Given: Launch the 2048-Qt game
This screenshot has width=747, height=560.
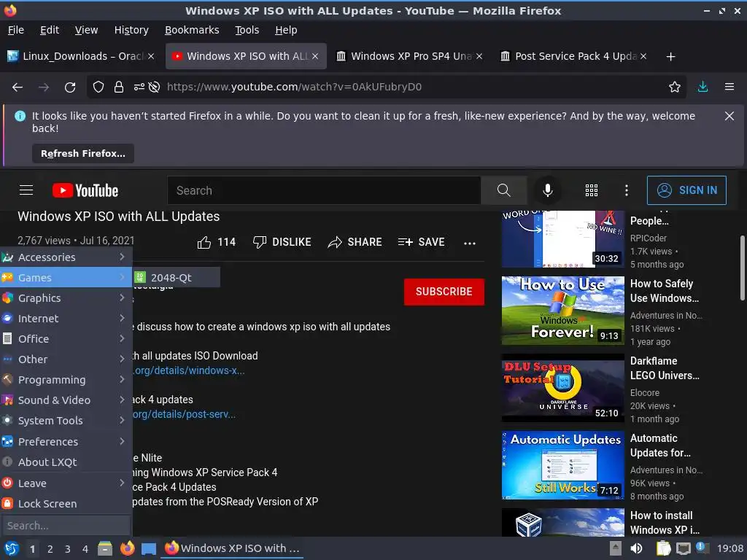Looking at the screenshot, I should tap(177, 278).
